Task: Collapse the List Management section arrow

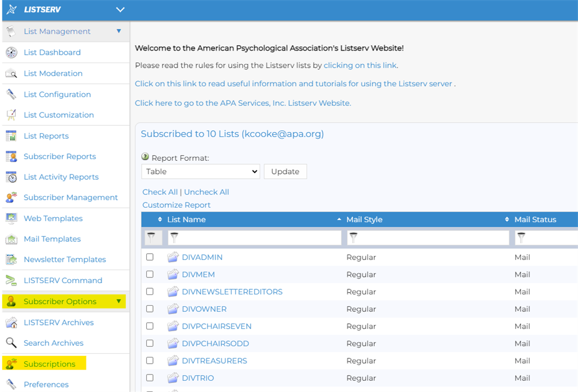Action: pyautogui.click(x=119, y=31)
